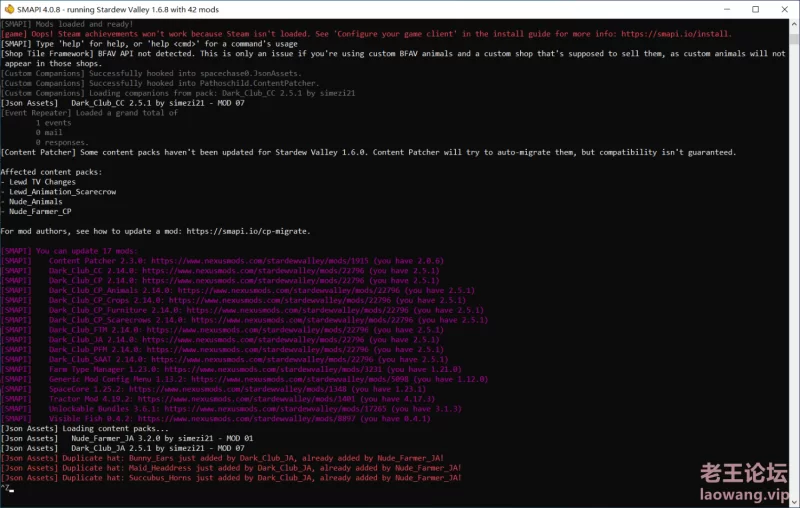Click the 'Nude_Animals' entry
The height and width of the screenshot is (508, 800).
35,202
